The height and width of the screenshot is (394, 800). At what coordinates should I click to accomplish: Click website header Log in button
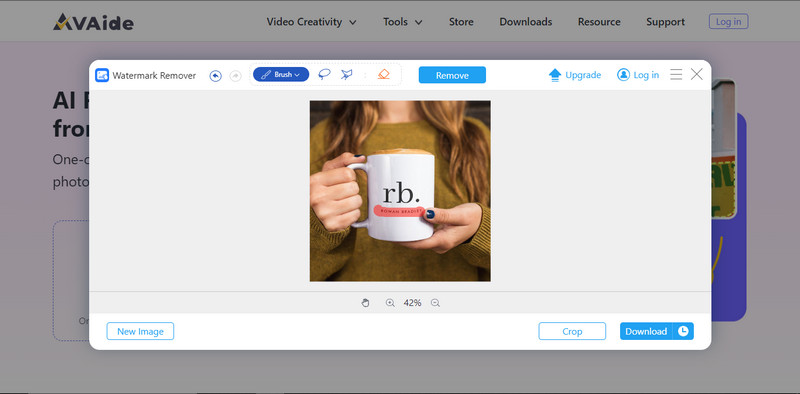click(x=729, y=21)
